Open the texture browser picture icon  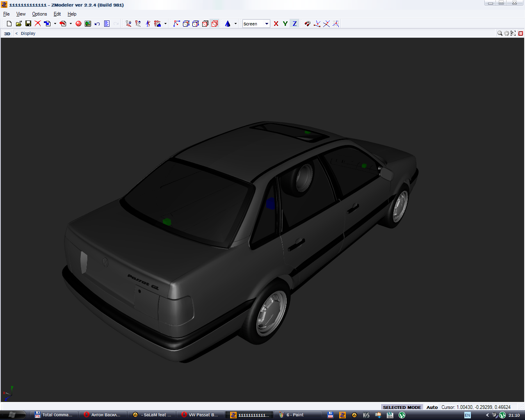pos(88,24)
